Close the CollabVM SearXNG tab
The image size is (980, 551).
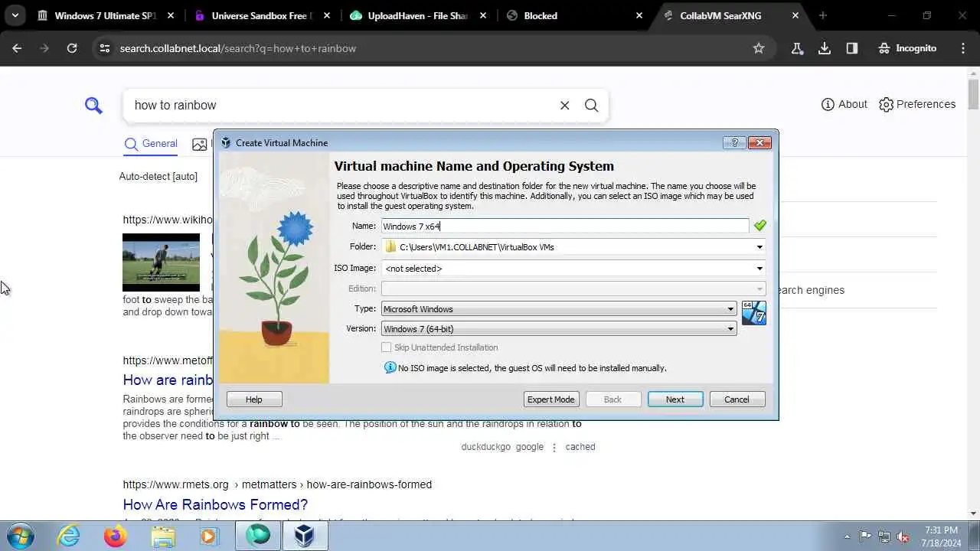point(795,15)
